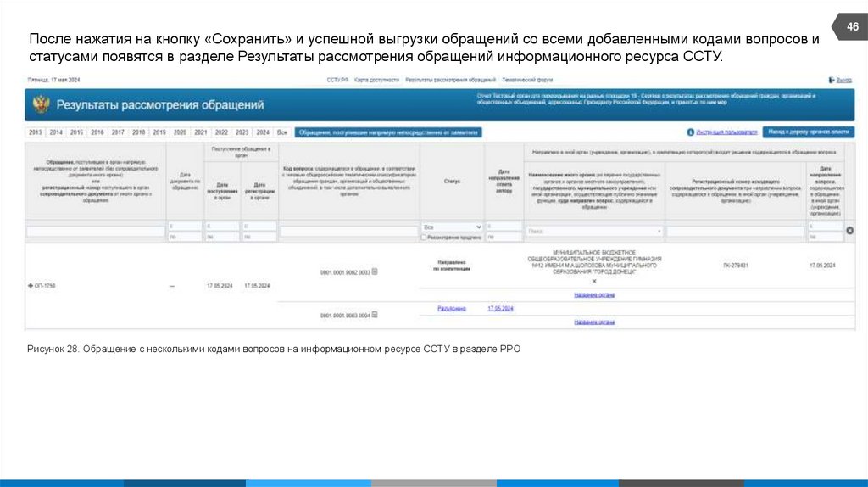868x487 pixels.
Task: Focus receipt date 'с' filter field
Action: [222, 226]
